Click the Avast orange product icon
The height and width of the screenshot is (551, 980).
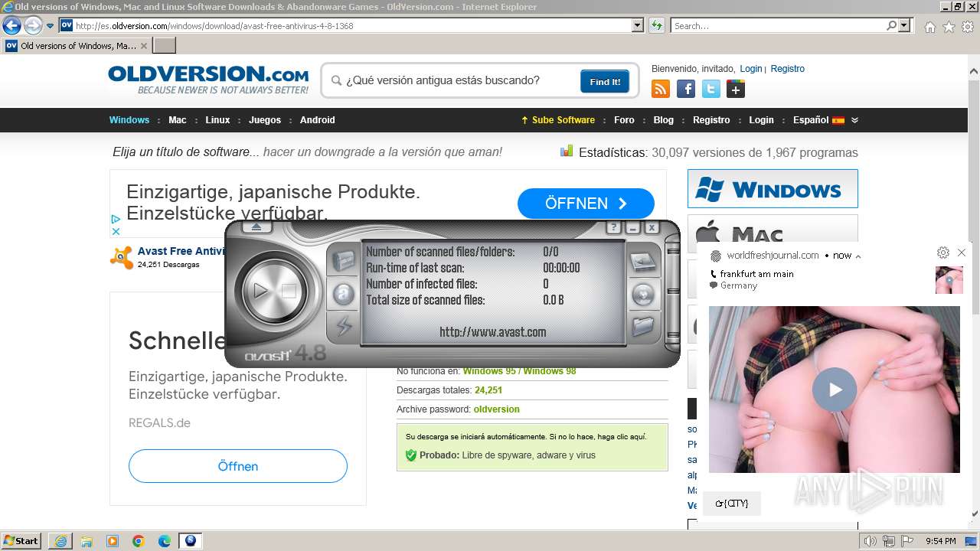pyautogui.click(x=121, y=257)
